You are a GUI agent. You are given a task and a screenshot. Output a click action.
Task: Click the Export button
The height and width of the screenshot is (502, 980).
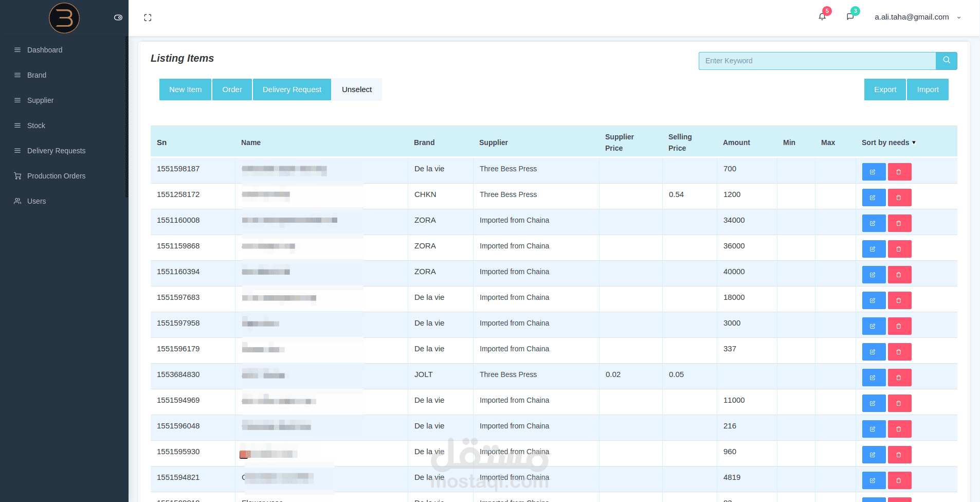[885, 89]
